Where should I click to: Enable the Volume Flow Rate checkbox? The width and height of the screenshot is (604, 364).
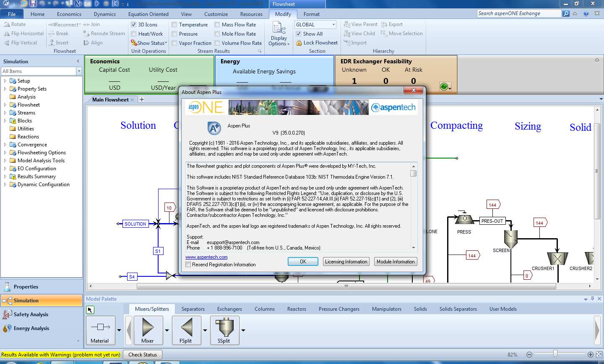217,43
